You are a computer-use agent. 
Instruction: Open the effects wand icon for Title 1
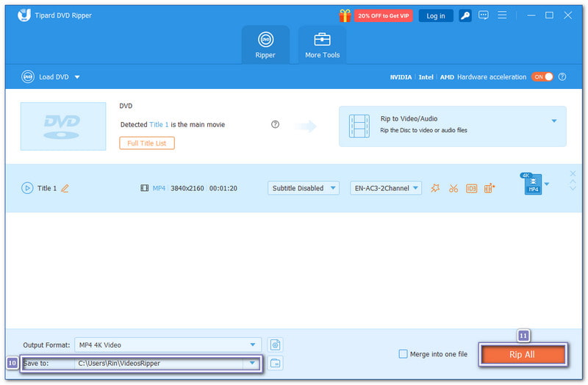[x=435, y=188]
